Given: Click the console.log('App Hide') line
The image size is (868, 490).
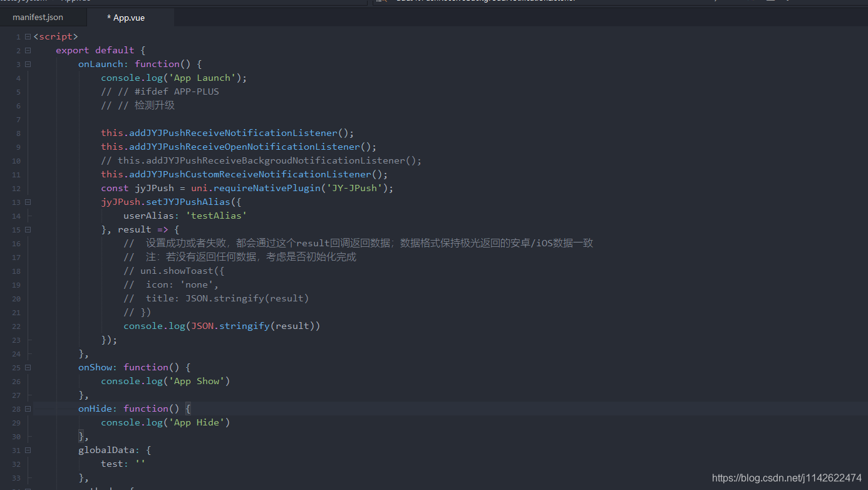Looking at the screenshot, I should [x=165, y=422].
